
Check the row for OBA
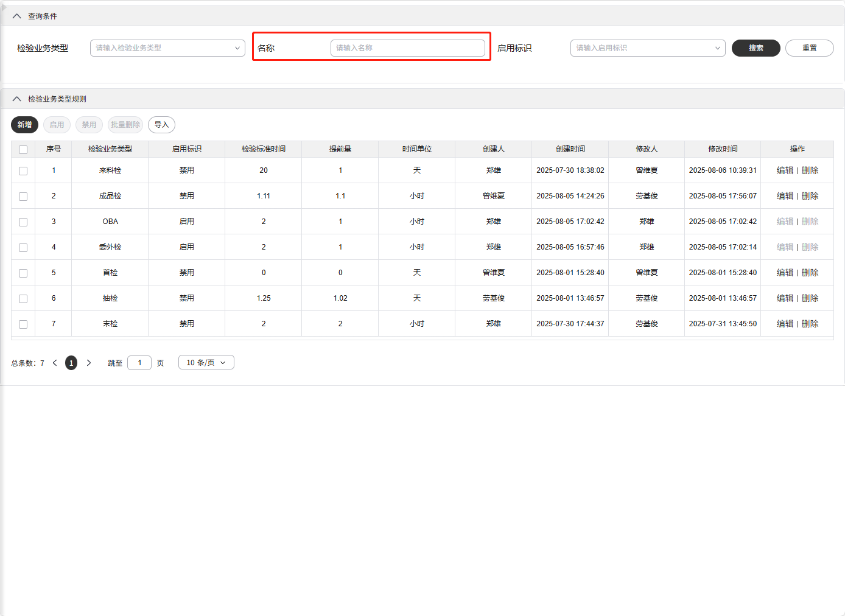(x=23, y=222)
